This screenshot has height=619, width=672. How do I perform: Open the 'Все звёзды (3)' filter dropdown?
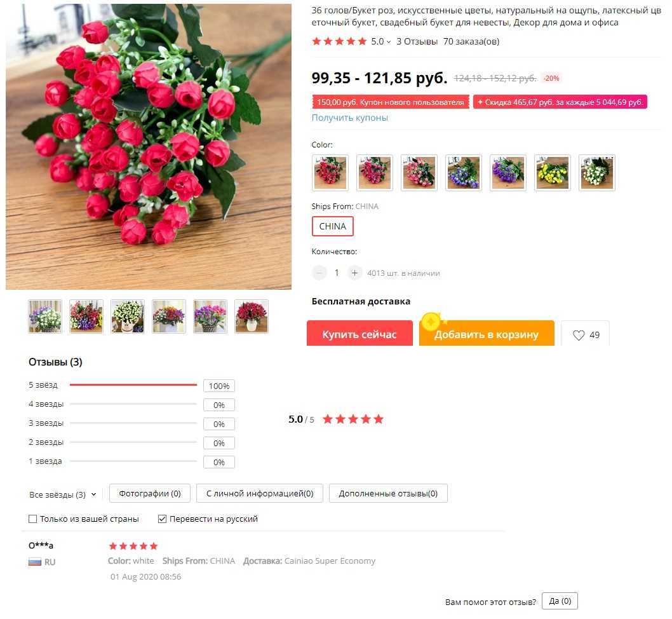pos(63,494)
